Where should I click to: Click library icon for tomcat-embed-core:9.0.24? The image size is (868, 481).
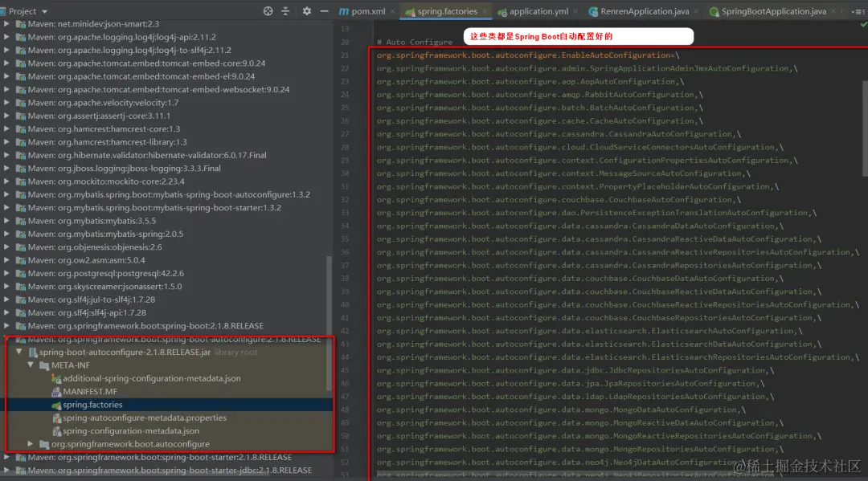click(21, 63)
